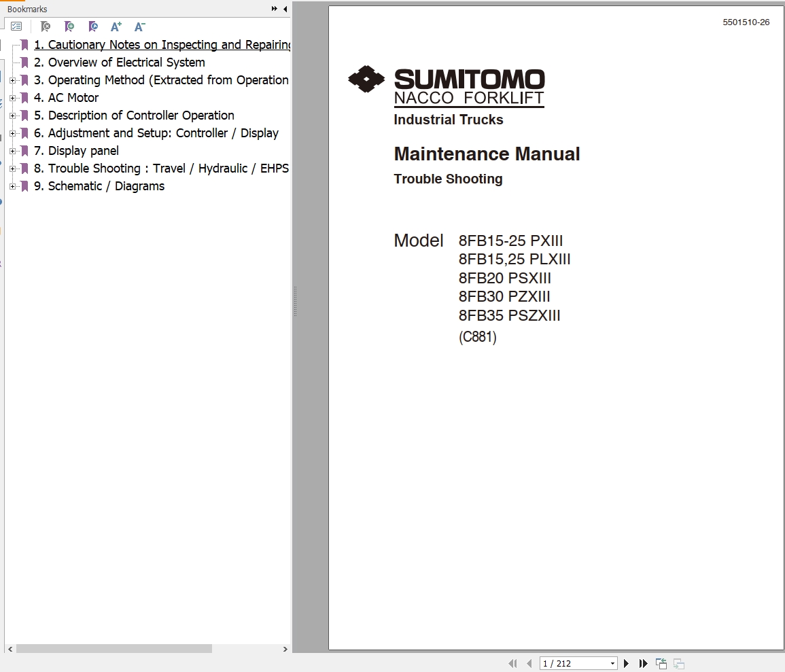
Task: Select 5. Description of Controller Operation bookmark
Action: pyautogui.click(x=134, y=115)
